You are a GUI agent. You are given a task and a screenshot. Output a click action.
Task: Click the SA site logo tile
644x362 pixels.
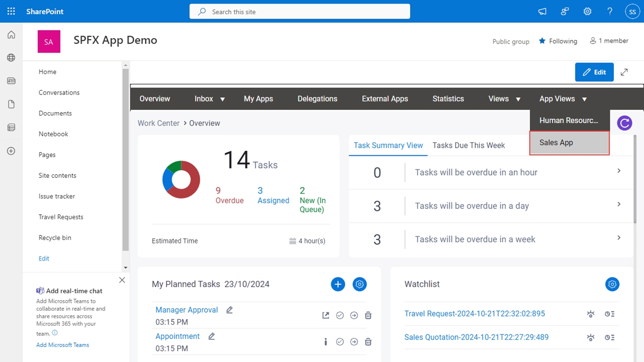click(x=49, y=42)
